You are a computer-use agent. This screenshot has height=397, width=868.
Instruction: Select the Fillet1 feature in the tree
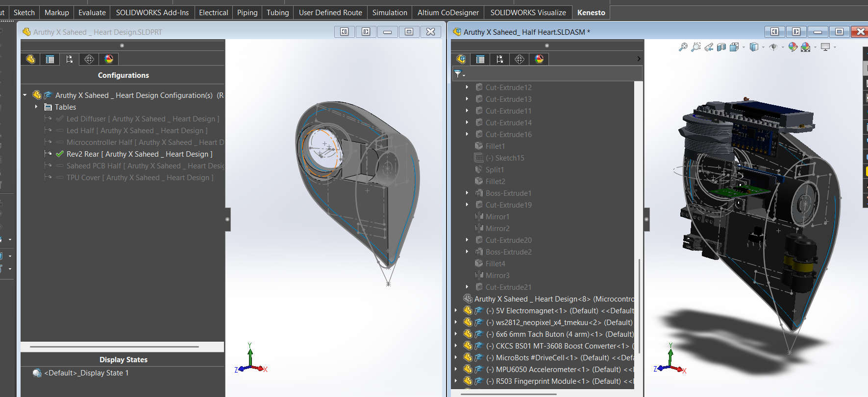tap(495, 146)
